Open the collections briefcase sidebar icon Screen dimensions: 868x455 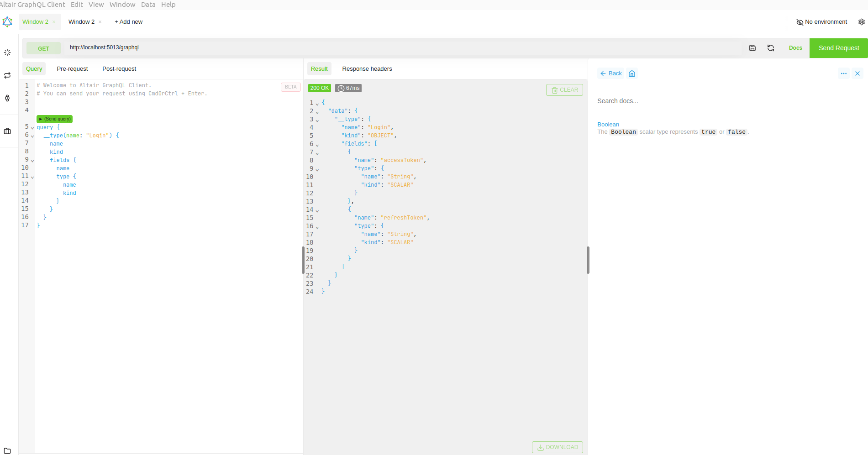pos(7,131)
